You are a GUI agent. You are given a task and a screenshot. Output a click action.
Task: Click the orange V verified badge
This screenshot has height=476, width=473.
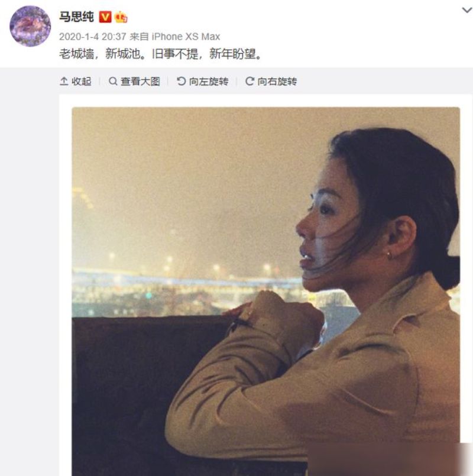105,17
